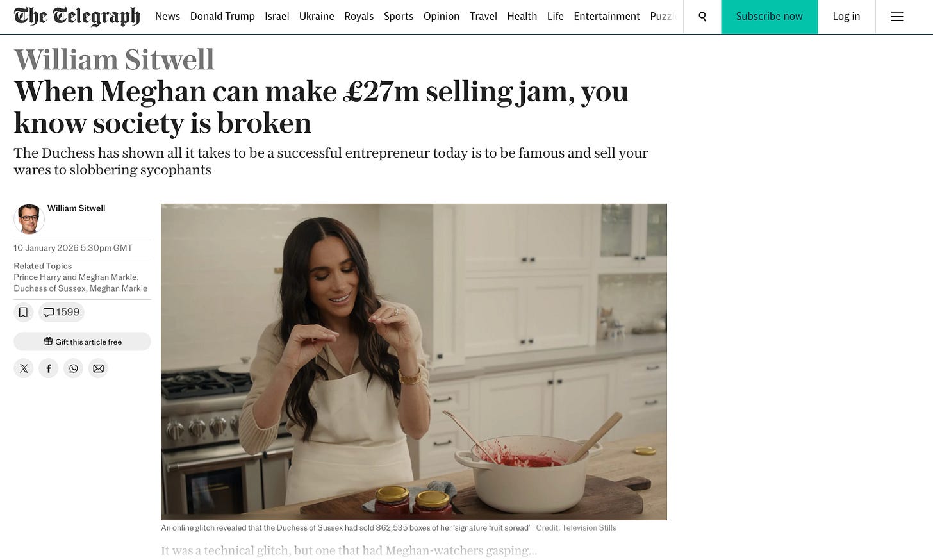This screenshot has height=560, width=933.
Task: Open the 1599 comments icon
Action: click(x=62, y=312)
